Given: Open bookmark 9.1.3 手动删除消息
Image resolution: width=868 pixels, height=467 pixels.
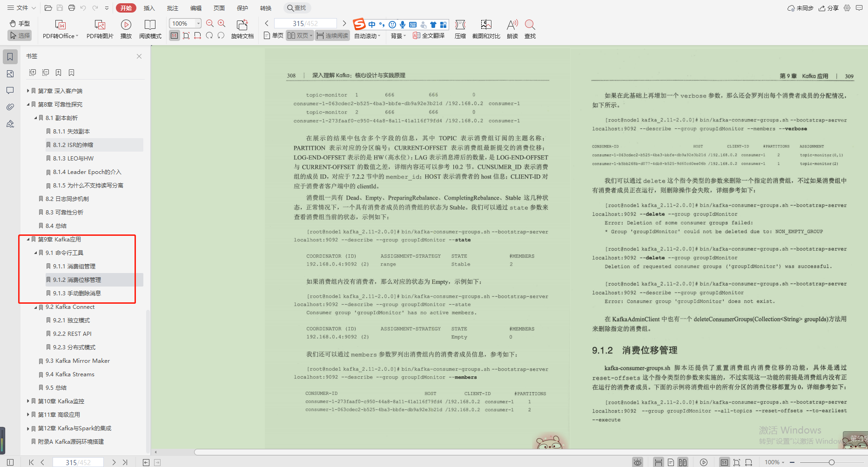Looking at the screenshot, I should click(77, 293).
